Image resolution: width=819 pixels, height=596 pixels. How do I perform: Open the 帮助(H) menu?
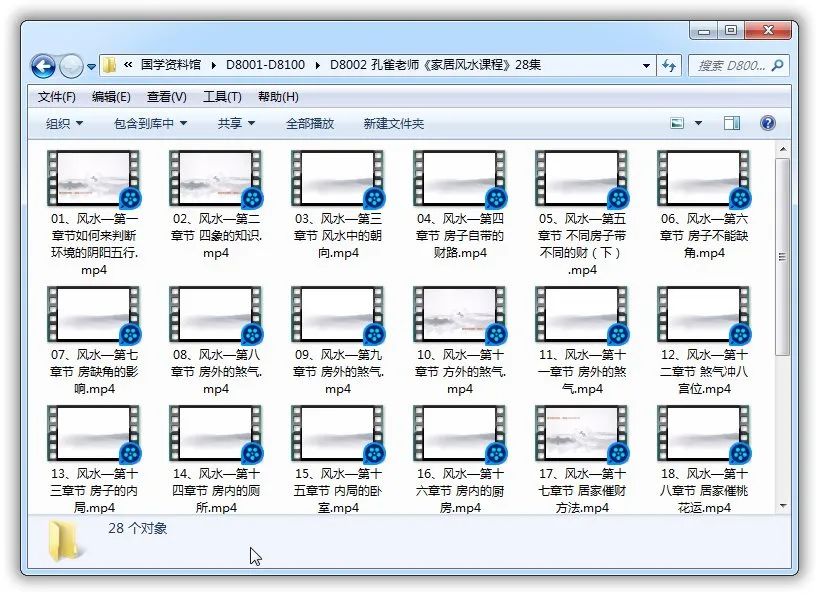coord(278,97)
